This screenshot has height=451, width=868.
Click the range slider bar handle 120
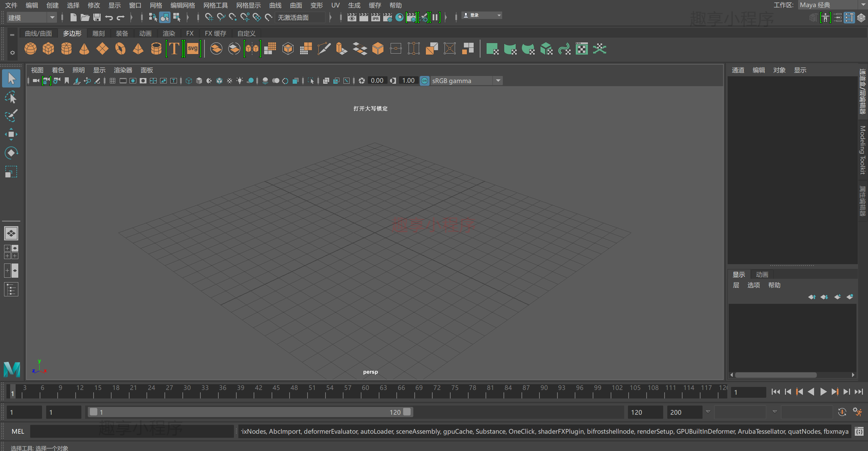point(407,412)
